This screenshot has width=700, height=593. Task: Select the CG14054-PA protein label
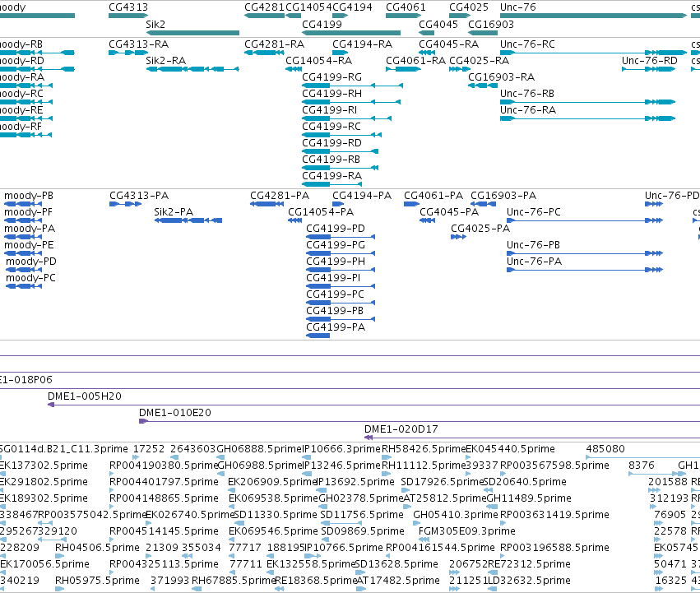tap(321, 212)
